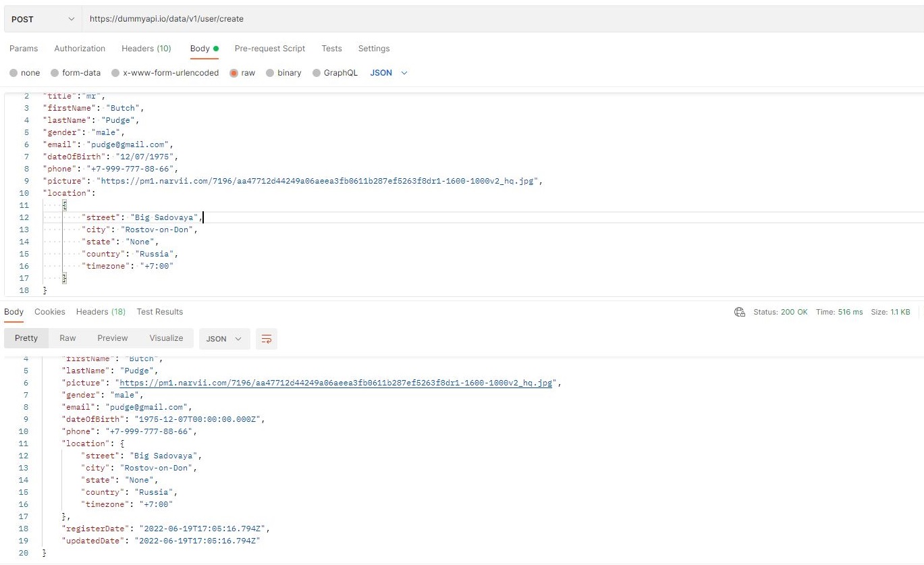
Task: Open the POST method dropdown
Action: coord(42,19)
